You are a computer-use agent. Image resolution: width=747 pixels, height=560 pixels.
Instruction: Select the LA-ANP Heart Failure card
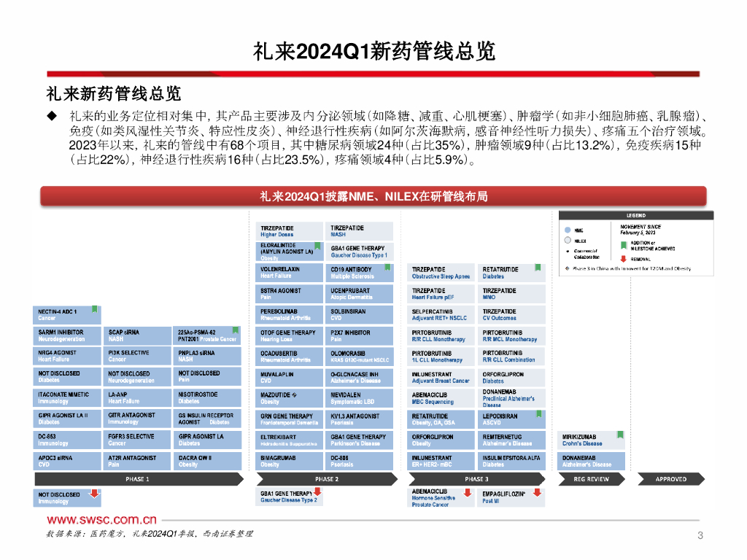pyautogui.click(x=137, y=398)
